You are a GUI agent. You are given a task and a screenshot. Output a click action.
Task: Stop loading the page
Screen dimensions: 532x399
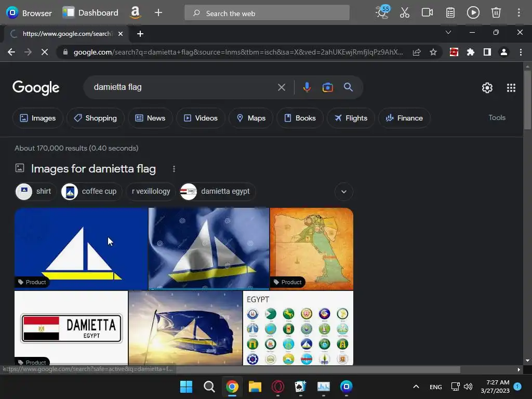coord(45,52)
